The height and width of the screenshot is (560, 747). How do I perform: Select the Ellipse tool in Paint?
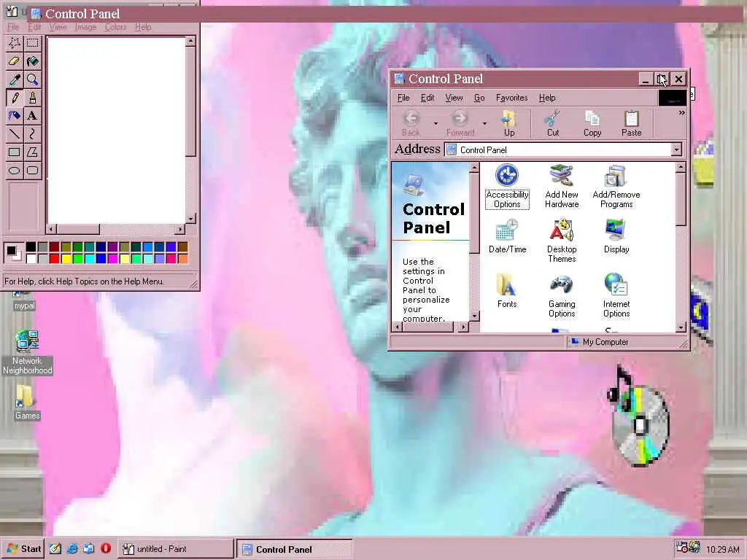click(15, 171)
